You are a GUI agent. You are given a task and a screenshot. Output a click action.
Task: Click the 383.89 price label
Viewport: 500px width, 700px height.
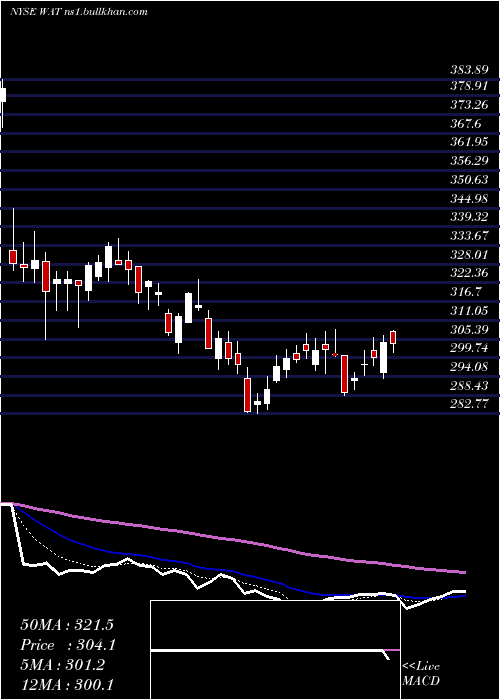[x=469, y=70]
